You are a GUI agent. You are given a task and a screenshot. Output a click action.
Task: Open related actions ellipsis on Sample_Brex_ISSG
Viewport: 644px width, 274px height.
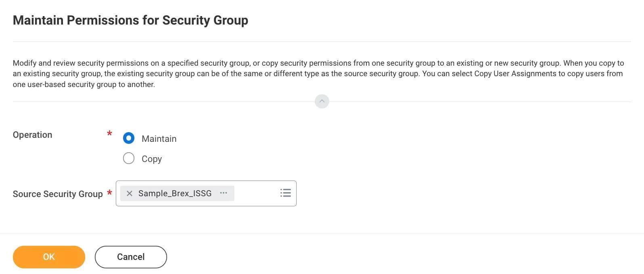(224, 193)
